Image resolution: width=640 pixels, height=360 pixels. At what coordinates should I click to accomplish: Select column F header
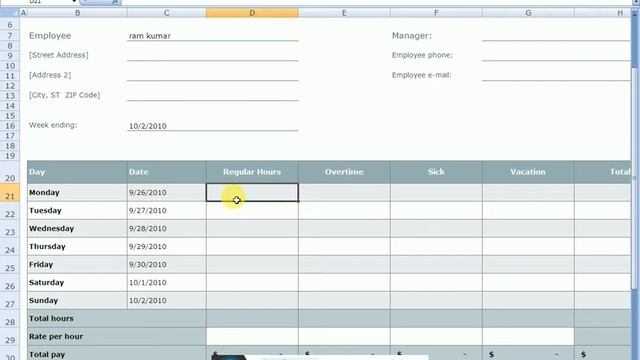(436, 13)
